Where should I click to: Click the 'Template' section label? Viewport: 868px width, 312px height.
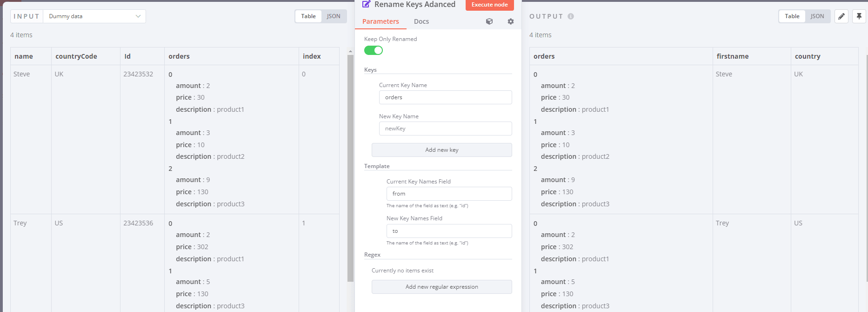(x=377, y=166)
